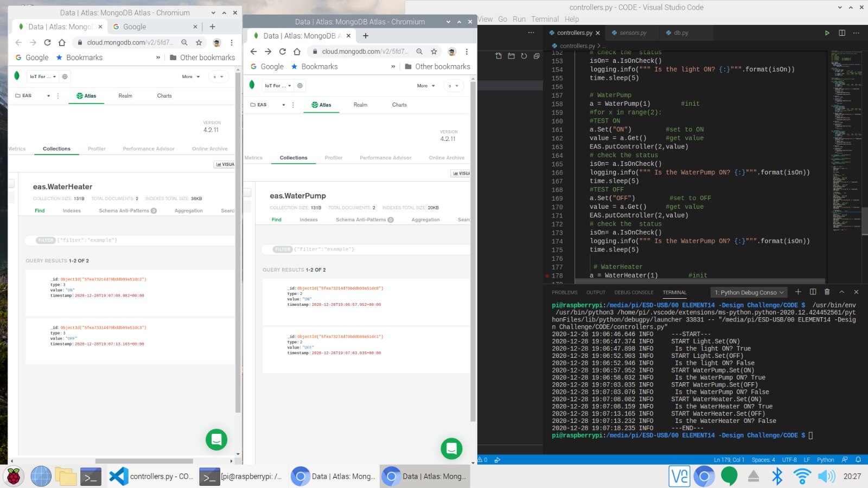
Task: Open the Aggregation tab for eas.WaterPump
Action: pyautogui.click(x=425, y=220)
